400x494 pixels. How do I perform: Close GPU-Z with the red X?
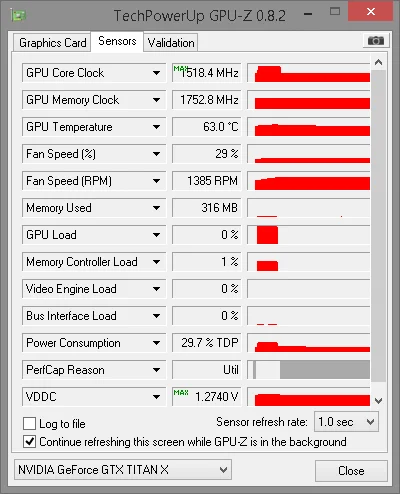click(370, 12)
